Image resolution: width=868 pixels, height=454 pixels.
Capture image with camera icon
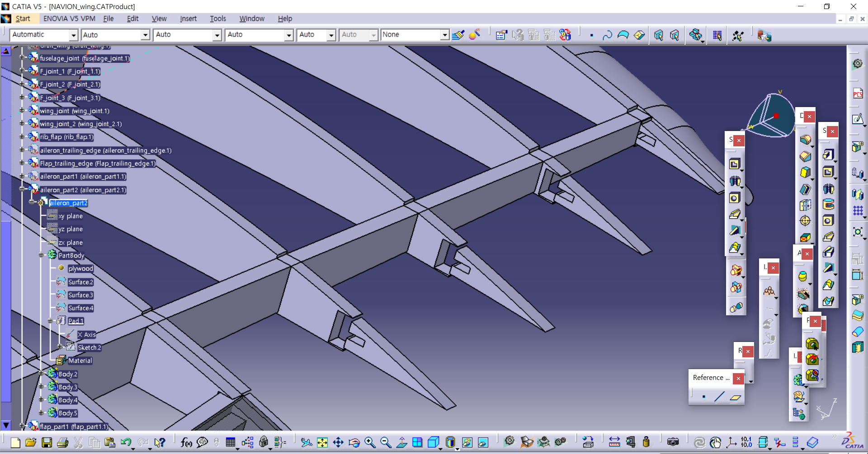673,442
